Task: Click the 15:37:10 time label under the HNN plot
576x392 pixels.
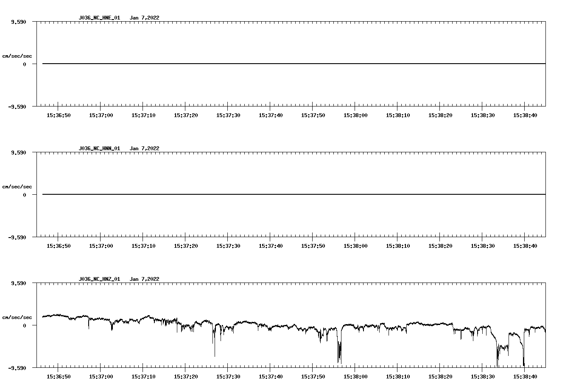Action: coord(143,246)
